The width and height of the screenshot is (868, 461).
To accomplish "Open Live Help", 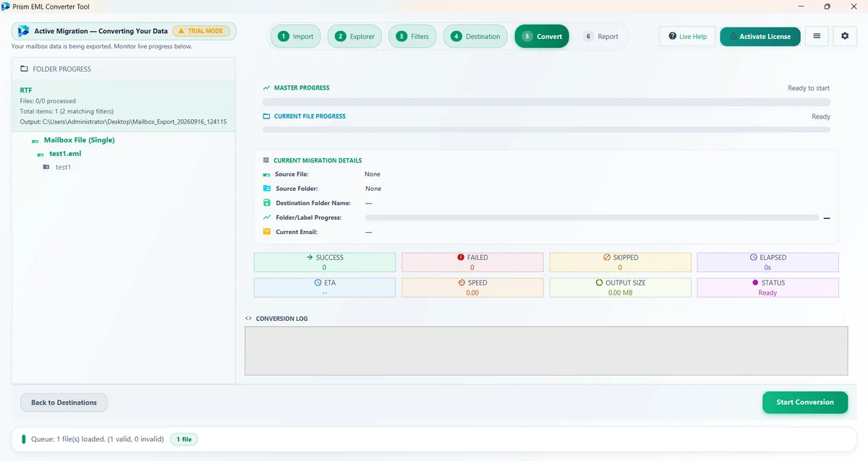I will coord(688,36).
